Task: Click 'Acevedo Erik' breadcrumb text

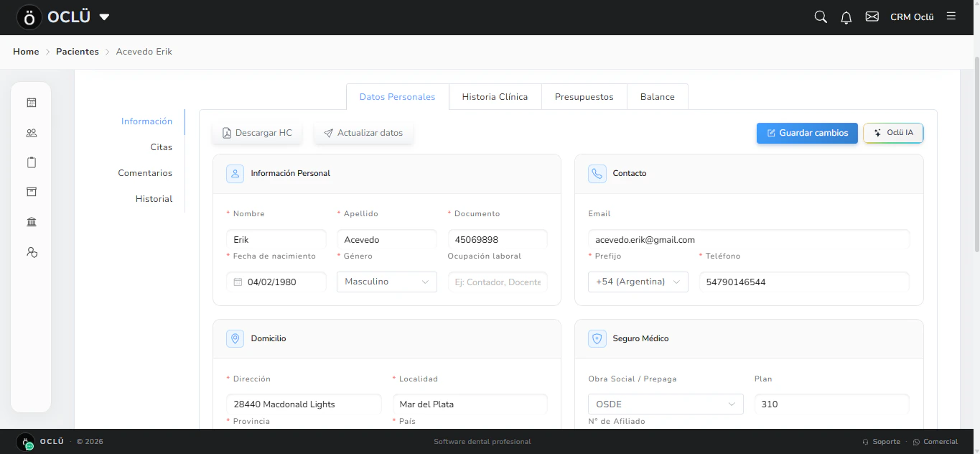Action: (x=144, y=52)
